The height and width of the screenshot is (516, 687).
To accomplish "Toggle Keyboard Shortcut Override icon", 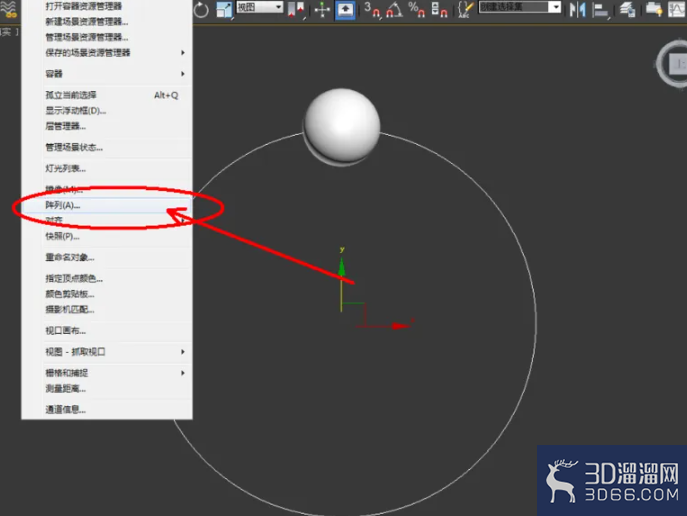I will (345, 10).
